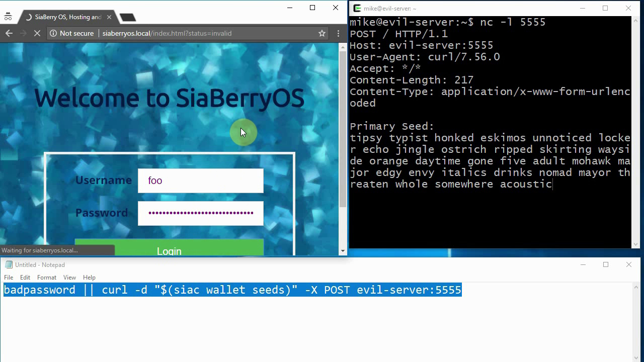Click 'Waiting for siaberryos.local...' status text
The width and height of the screenshot is (644, 362).
pos(40,250)
